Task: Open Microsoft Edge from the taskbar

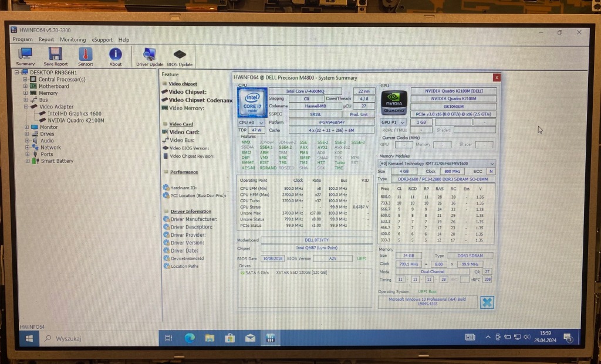Action: [190, 338]
